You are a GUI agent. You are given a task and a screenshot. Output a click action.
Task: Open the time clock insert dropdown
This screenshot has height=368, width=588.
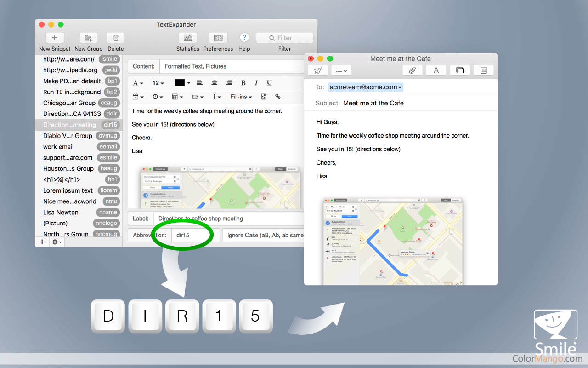(158, 97)
